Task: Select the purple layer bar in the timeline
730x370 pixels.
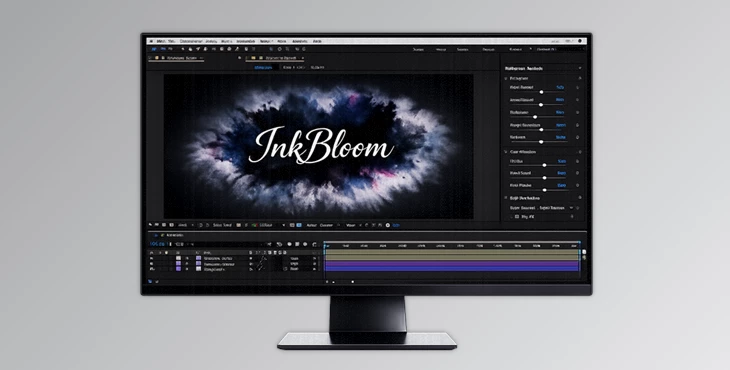Action: (452, 263)
